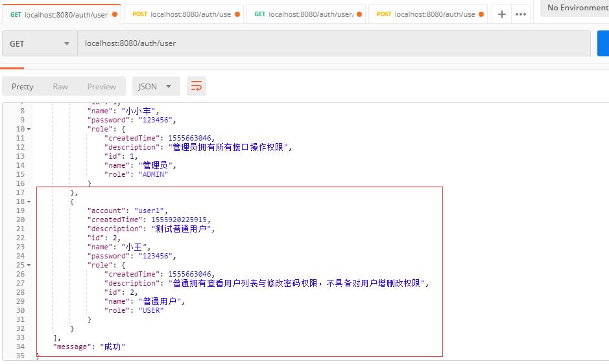Switch to the third GET localhost:8080/auth/user tab
This screenshot has width=609, height=364.
(306, 14)
